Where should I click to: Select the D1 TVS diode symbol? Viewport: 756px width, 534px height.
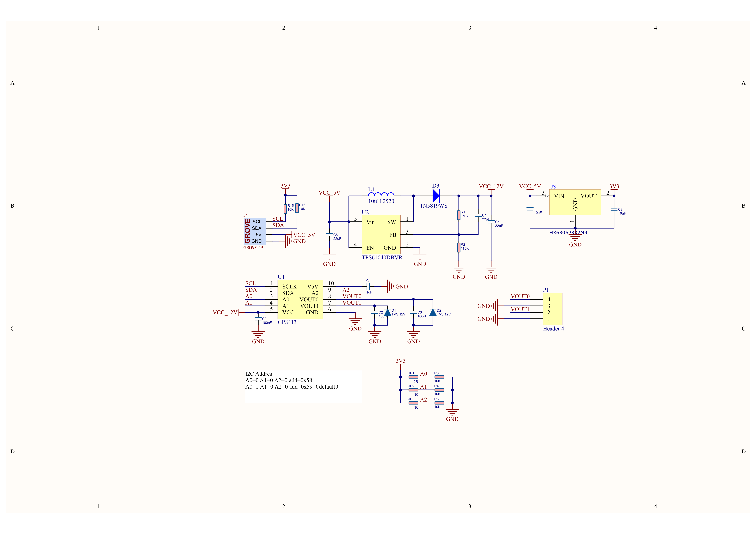point(388,312)
